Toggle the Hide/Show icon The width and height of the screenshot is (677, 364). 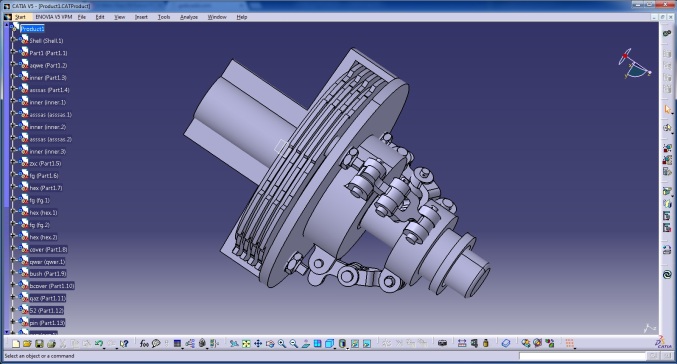[354, 344]
